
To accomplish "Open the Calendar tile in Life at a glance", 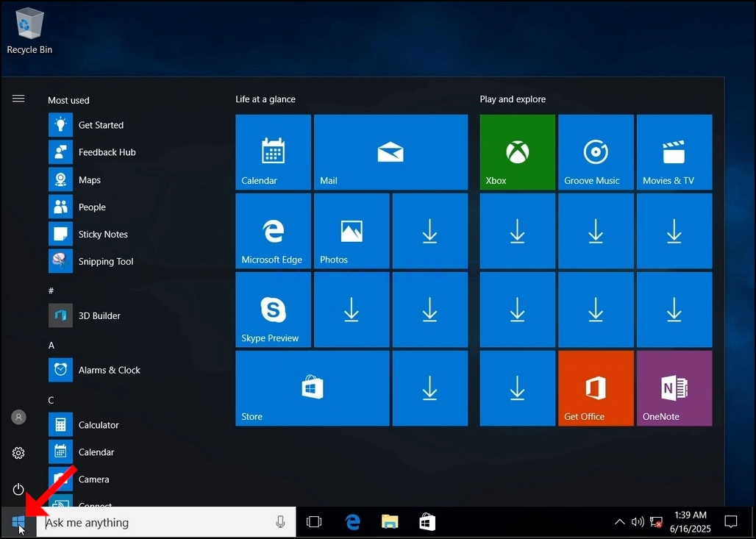I will [273, 152].
